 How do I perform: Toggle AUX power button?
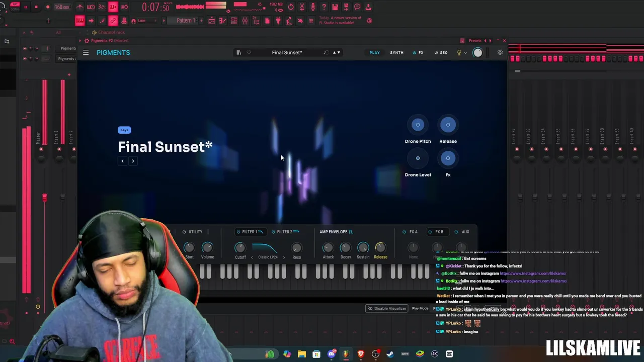tap(456, 232)
